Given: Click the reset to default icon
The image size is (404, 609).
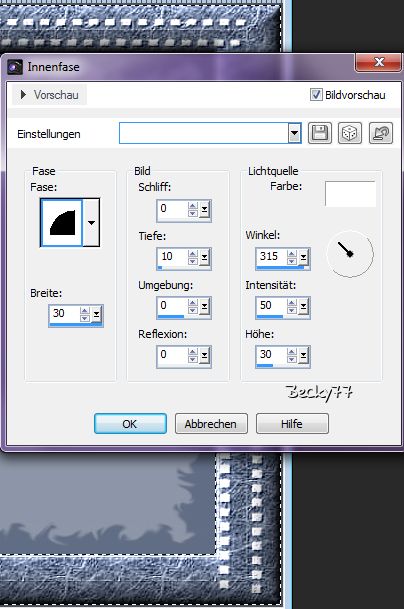Looking at the screenshot, I should pos(381,133).
